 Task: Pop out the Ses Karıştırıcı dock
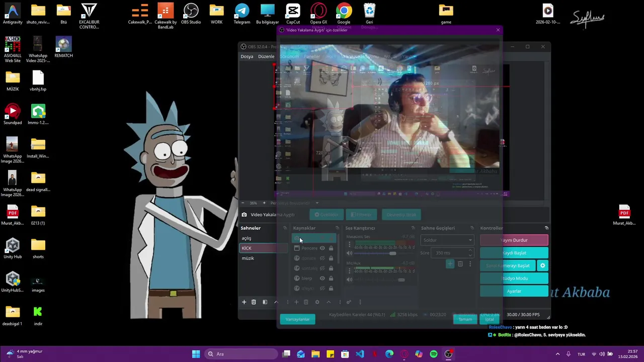point(413,228)
